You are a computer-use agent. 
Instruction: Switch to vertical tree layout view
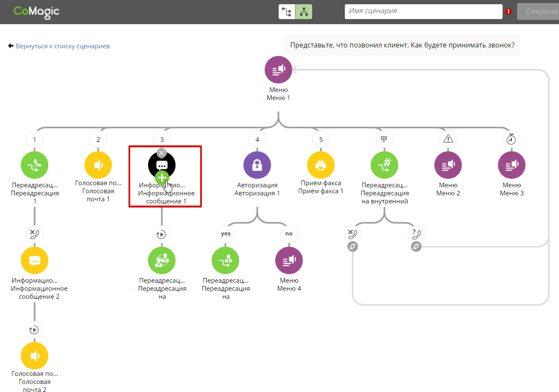[x=304, y=12]
